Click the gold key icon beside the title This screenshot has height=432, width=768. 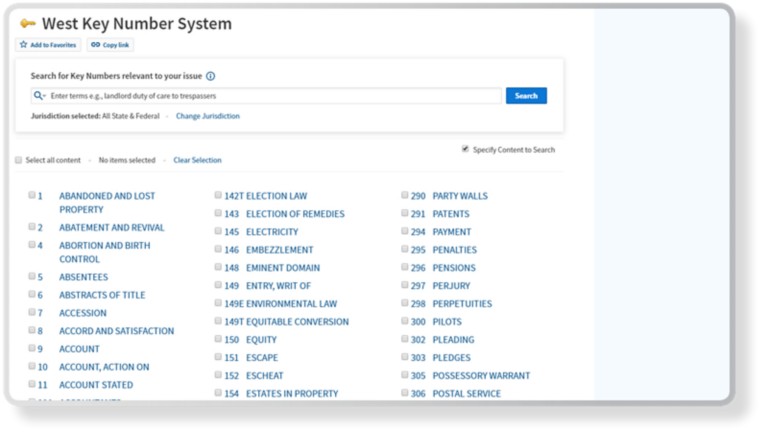point(27,23)
